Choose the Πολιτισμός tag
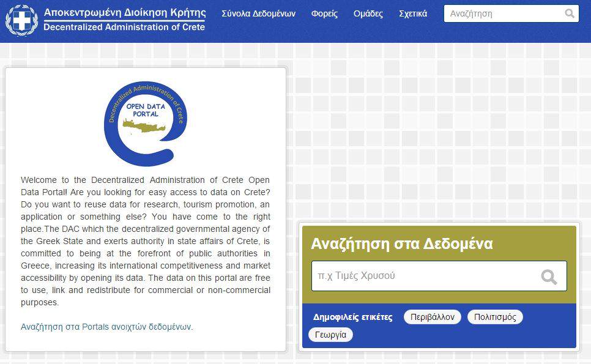This screenshot has width=591, height=364. [495, 317]
